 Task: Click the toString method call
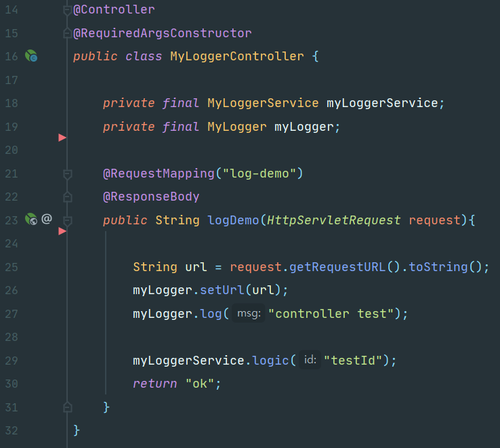point(438,267)
